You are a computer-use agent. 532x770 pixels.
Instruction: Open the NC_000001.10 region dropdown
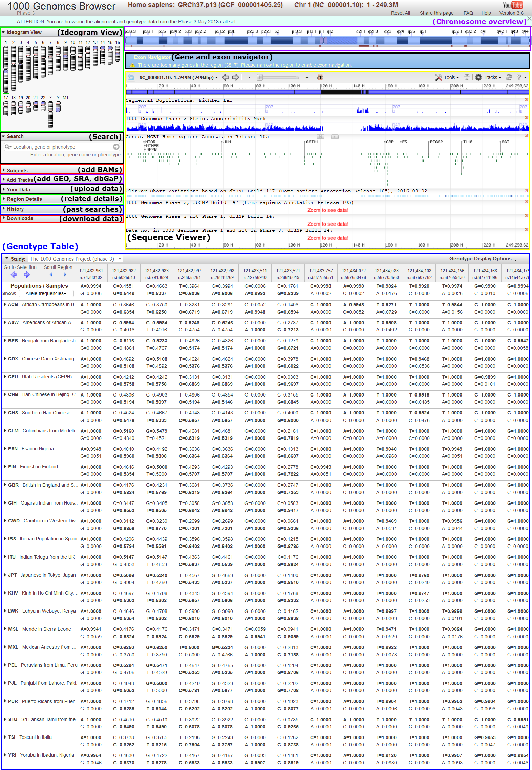click(178, 77)
